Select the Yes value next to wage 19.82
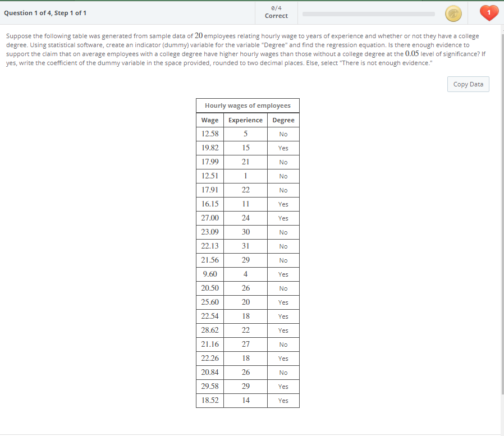This screenshot has height=436, width=504. [283, 148]
